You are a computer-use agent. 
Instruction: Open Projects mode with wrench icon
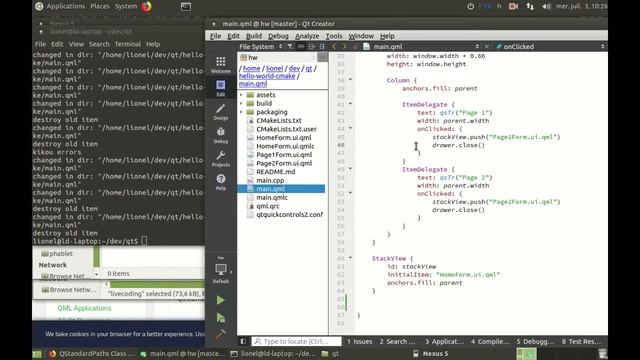click(x=221, y=158)
